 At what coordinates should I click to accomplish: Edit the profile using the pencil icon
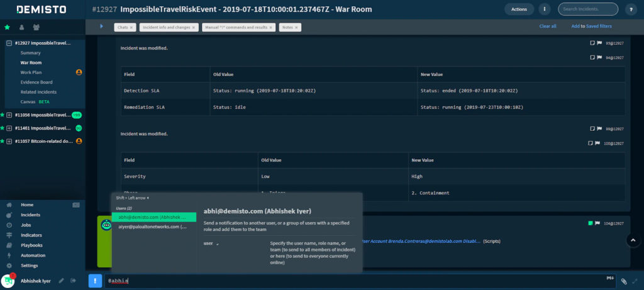61,281
